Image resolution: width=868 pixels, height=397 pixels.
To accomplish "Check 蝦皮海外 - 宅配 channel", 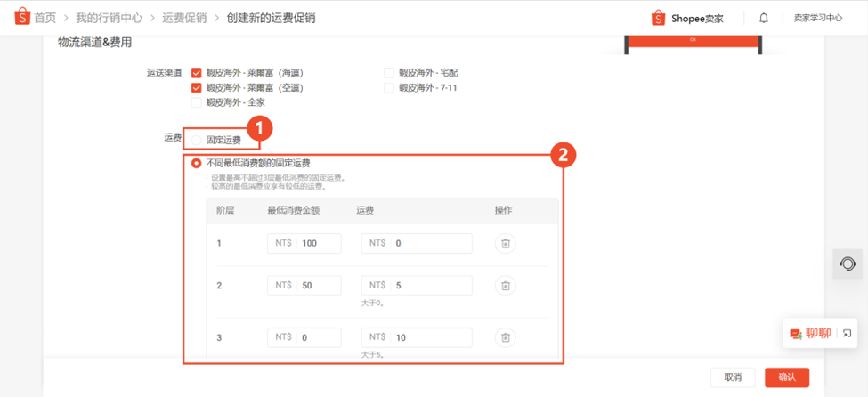I will pos(389,72).
